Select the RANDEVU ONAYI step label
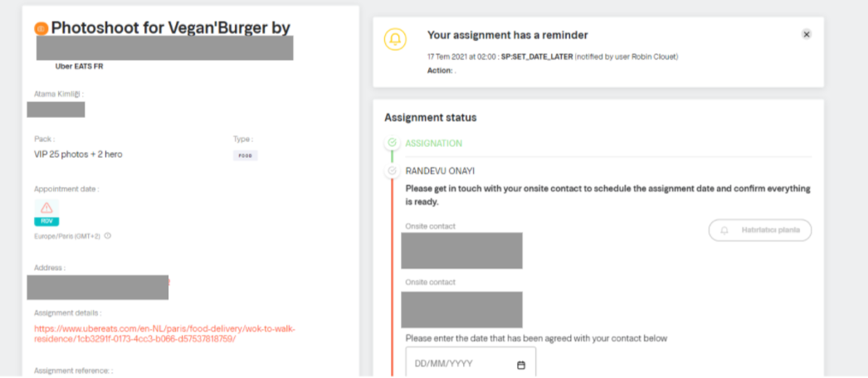868x378 pixels. pos(440,170)
